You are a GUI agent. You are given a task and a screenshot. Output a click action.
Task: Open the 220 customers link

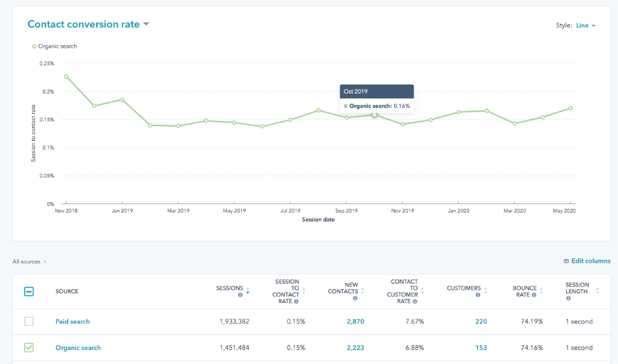pyautogui.click(x=481, y=321)
